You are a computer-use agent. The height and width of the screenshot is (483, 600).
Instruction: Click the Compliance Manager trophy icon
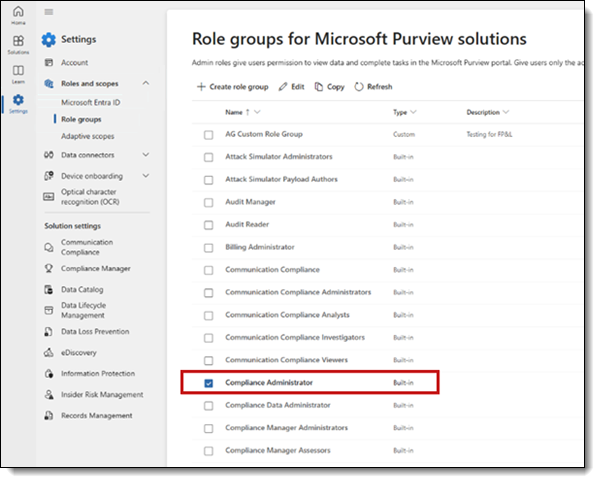(x=49, y=269)
